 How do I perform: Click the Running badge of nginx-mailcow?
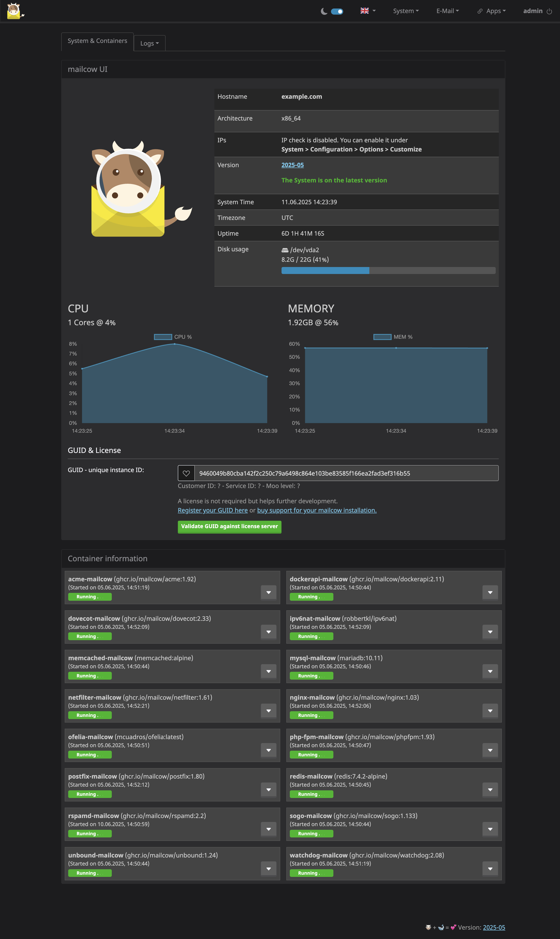tap(311, 716)
